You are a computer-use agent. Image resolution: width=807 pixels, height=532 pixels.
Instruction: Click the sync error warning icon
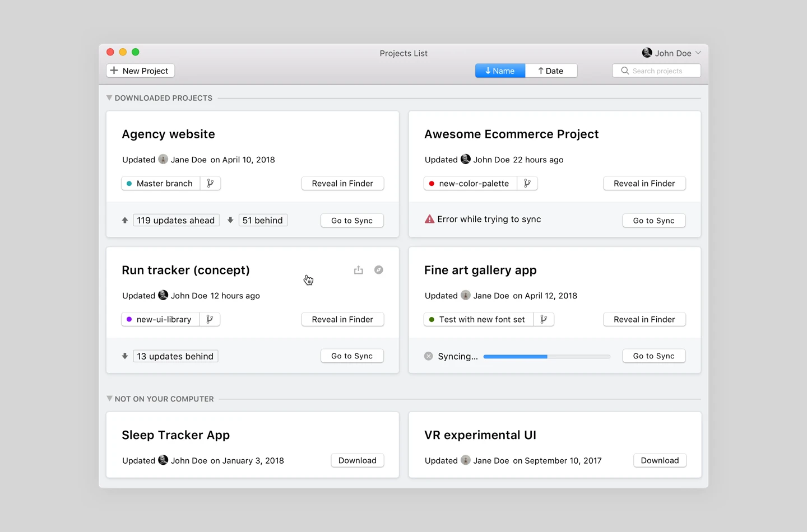429,220
